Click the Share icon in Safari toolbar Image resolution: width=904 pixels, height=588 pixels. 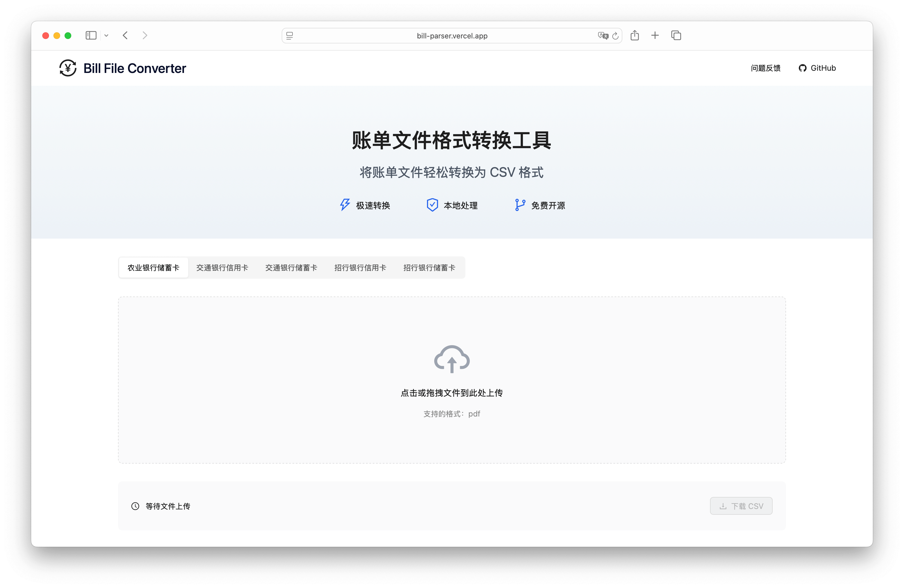point(635,35)
